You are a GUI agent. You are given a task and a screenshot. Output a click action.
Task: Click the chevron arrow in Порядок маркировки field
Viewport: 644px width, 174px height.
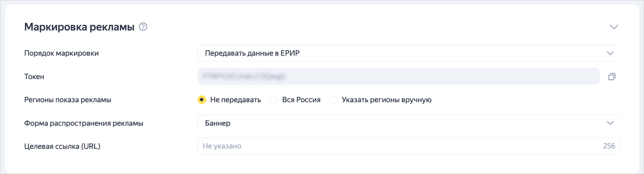[x=610, y=53]
